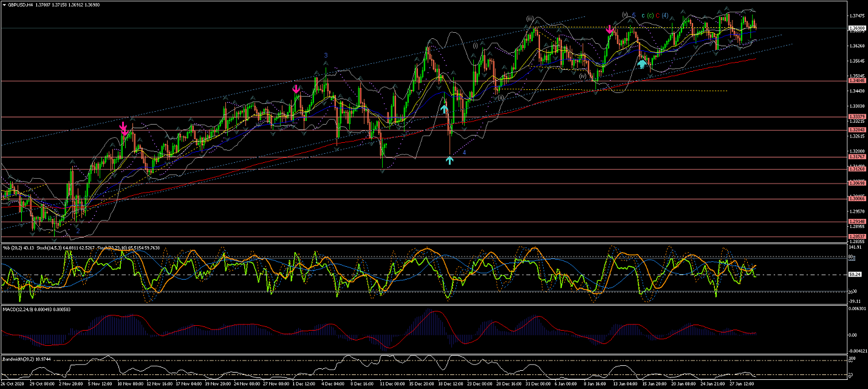
Task: Click the 1.30066 horizontal line price tag
Action: click(x=857, y=199)
